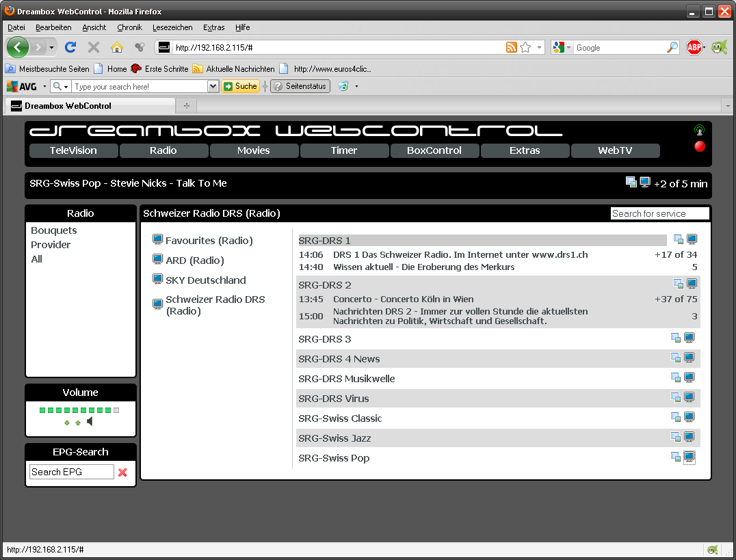Open Meistbesuchte Seiten bookmark folder
736x560 pixels.
(x=47, y=69)
